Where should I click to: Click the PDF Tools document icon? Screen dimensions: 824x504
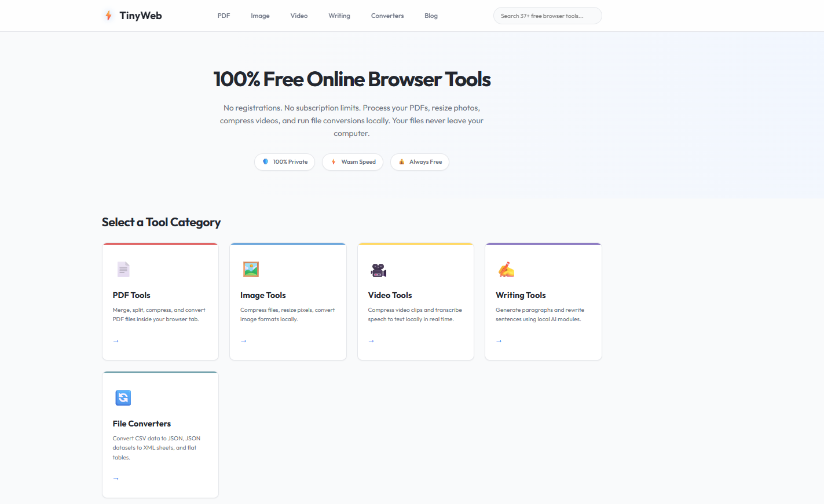123,269
